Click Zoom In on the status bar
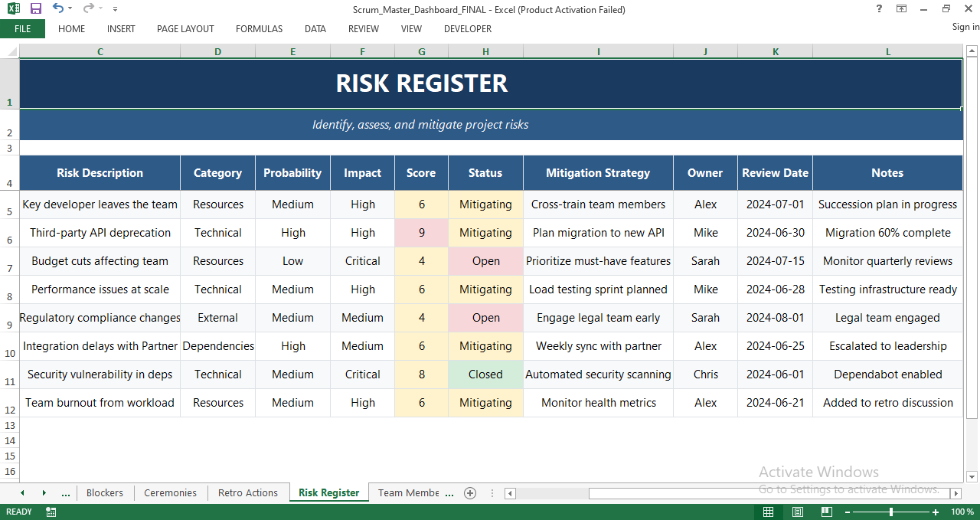This screenshot has height=520, width=980. tap(936, 512)
